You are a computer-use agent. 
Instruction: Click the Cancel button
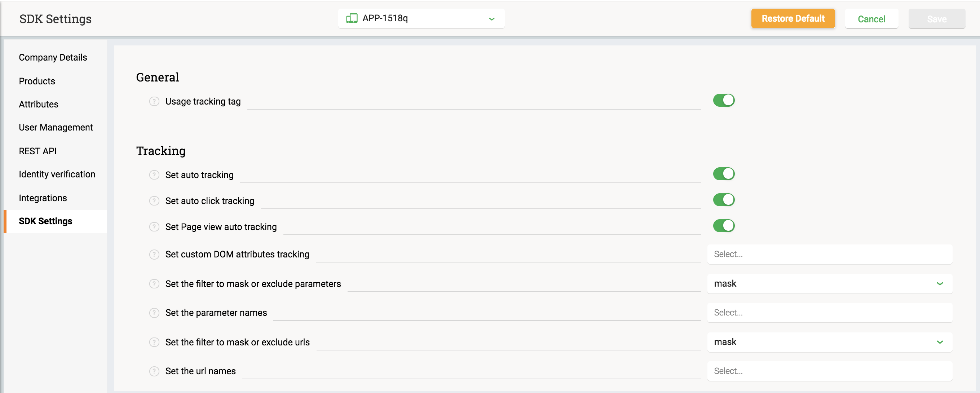pos(871,19)
